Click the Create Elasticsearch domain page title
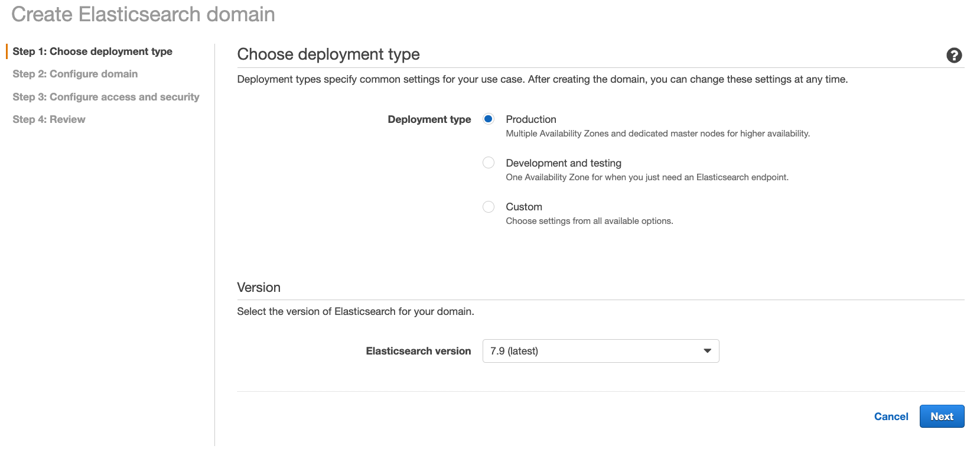 pyautogui.click(x=143, y=14)
